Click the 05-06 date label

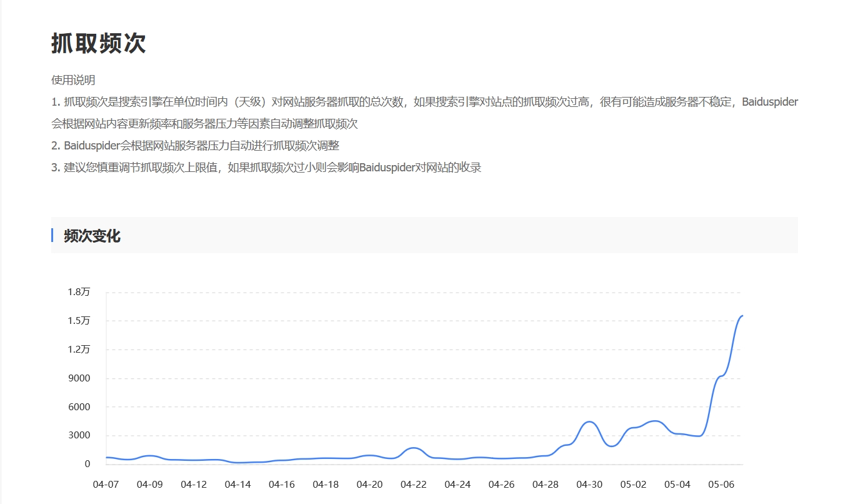coord(722,485)
